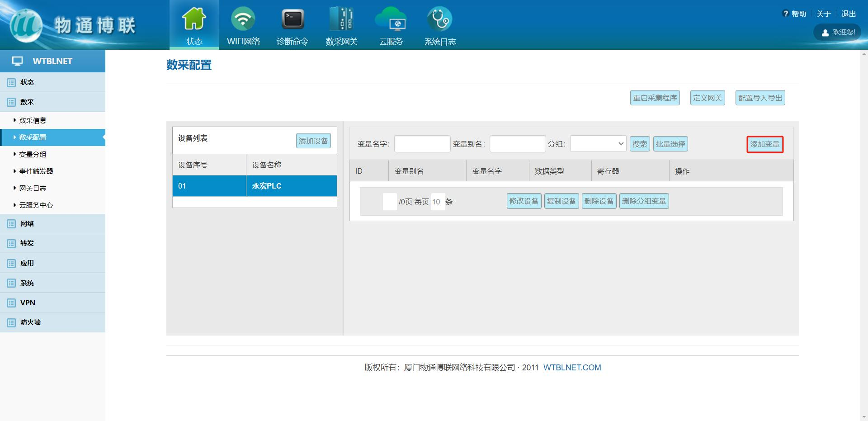Open the diagnostic command terminal icon
This screenshot has width=868, height=421.
[292, 19]
